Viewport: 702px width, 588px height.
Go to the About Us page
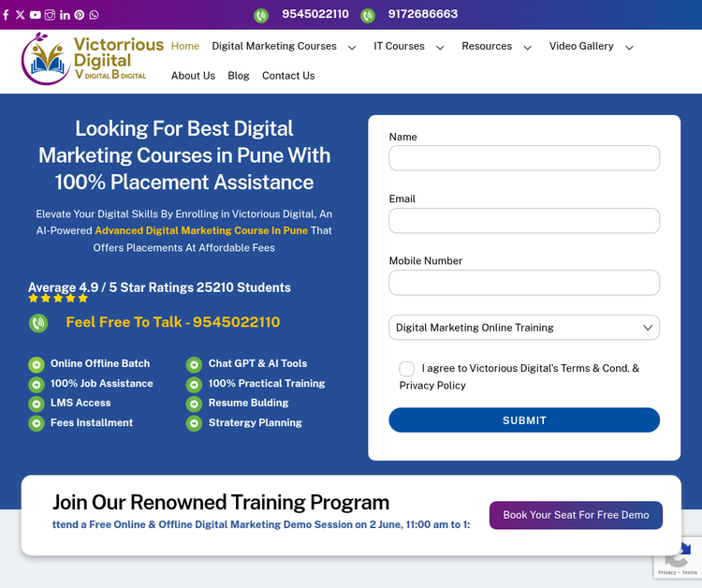[193, 76]
